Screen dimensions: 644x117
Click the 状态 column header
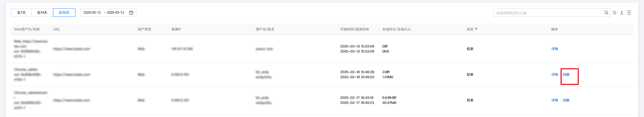click(470, 29)
